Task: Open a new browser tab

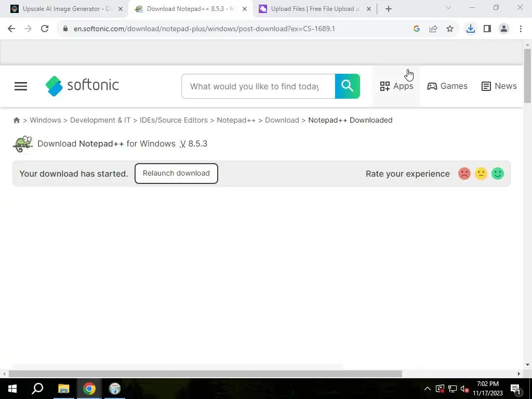Action: click(x=389, y=9)
